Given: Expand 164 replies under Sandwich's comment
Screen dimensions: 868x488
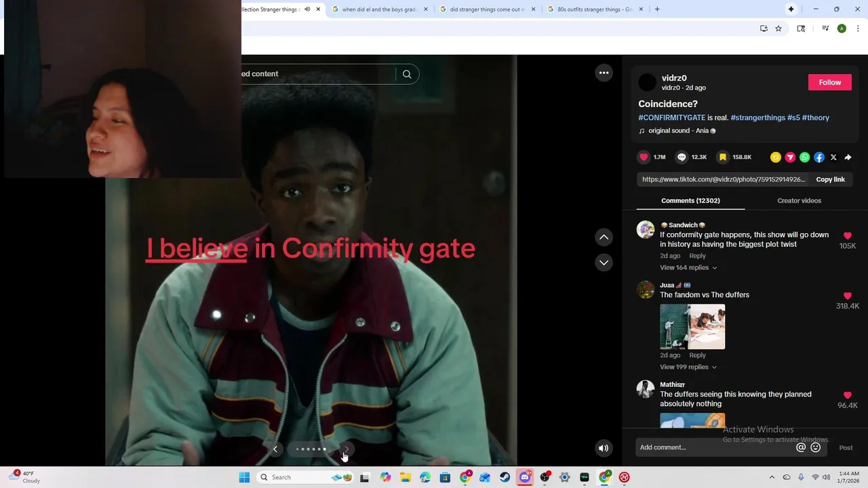Looking at the screenshot, I should [x=688, y=268].
